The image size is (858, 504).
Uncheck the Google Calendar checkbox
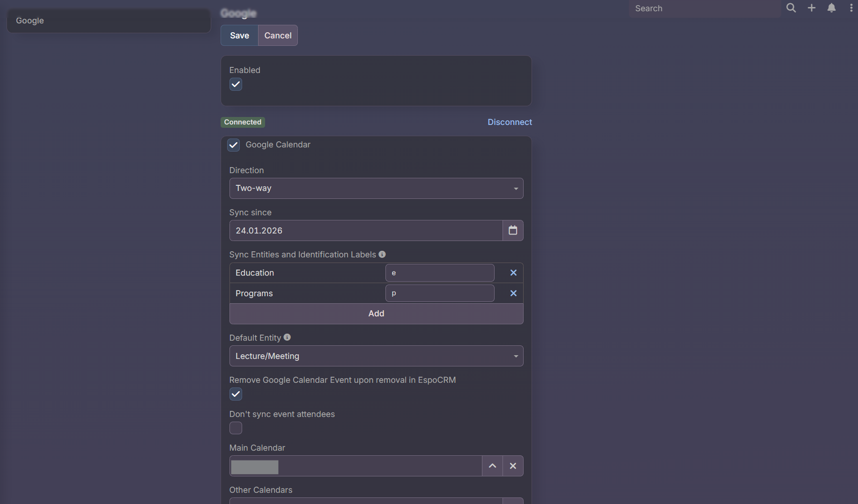[x=233, y=145]
